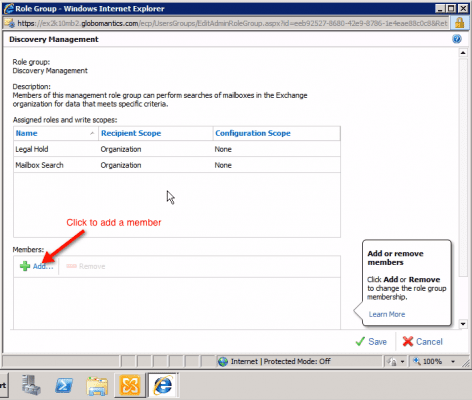Open the status bar privacy dropdown arrow
The height and width of the screenshot is (400, 472).
402,361
